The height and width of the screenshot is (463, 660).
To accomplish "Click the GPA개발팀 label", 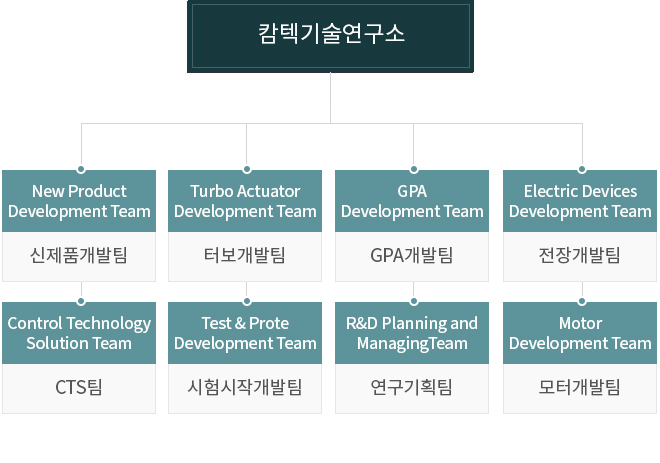I will [x=412, y=256].
